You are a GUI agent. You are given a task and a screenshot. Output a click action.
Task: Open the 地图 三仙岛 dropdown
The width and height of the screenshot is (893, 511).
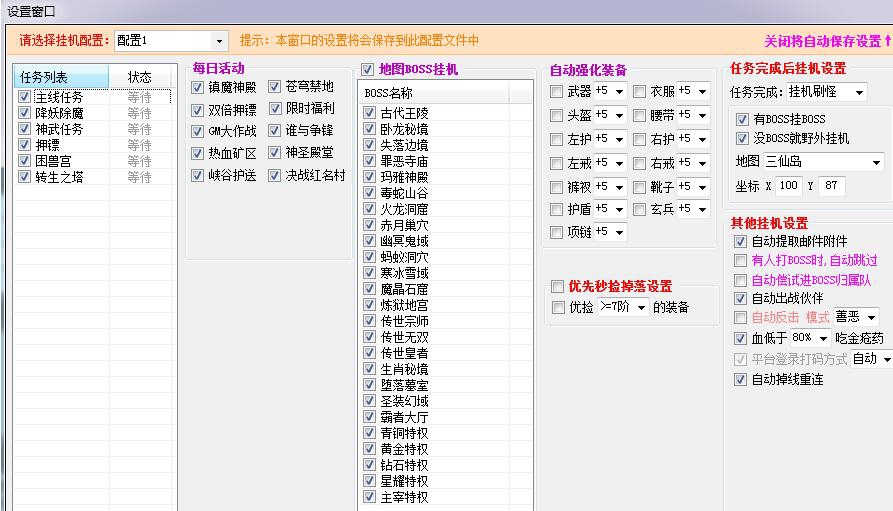click(824, 162)
